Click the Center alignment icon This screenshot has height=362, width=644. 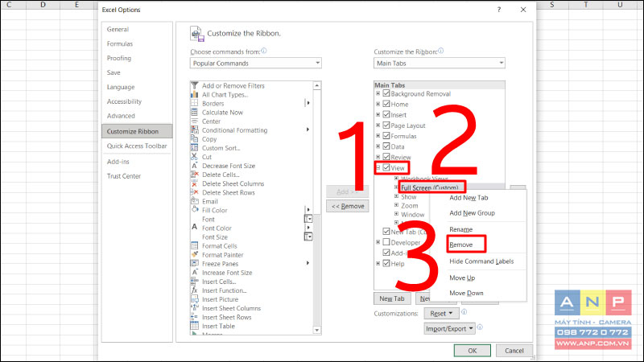point(195,121)
